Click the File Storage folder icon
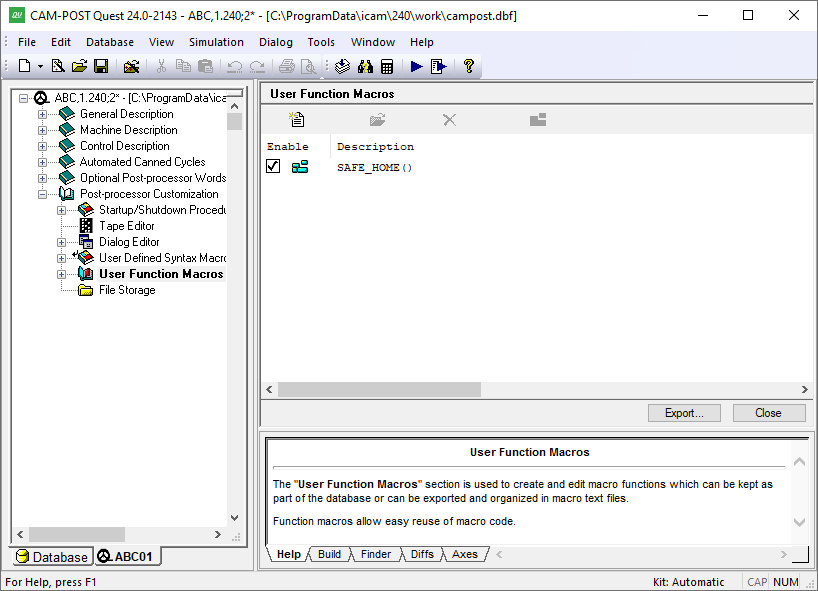 (x=86, y=290)
